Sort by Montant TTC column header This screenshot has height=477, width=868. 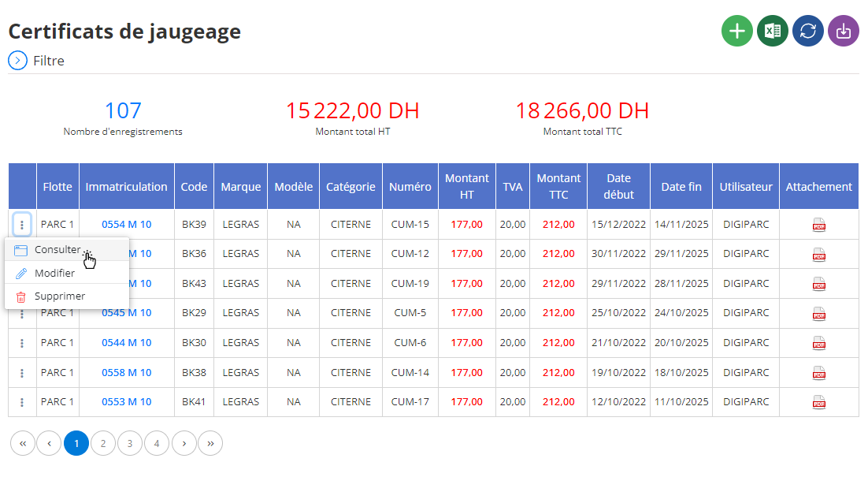[x=558, y=187]
